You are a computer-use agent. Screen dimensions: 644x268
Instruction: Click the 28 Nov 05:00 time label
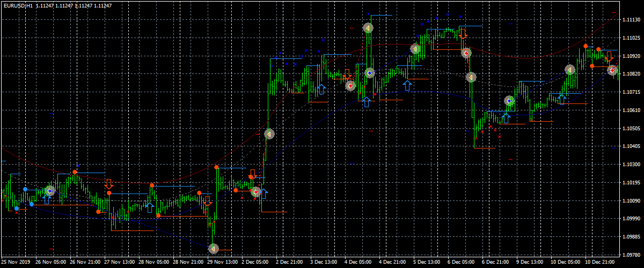click(x=154, y=263)
